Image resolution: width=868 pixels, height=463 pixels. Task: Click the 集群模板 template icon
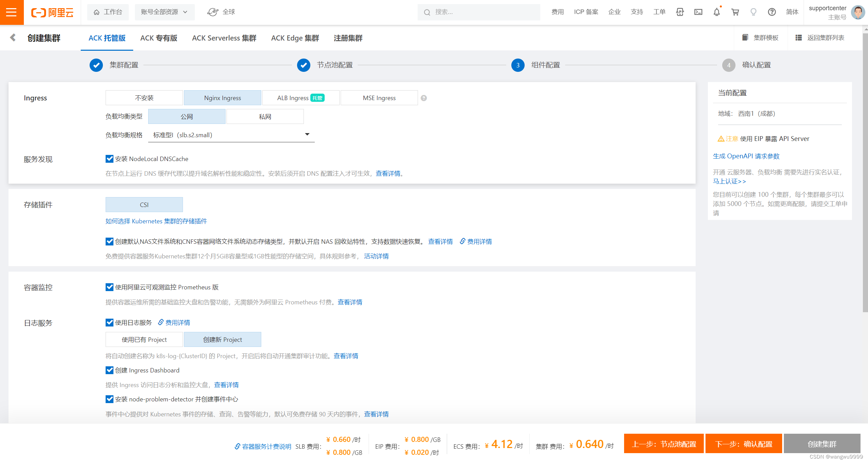(746, 38)
